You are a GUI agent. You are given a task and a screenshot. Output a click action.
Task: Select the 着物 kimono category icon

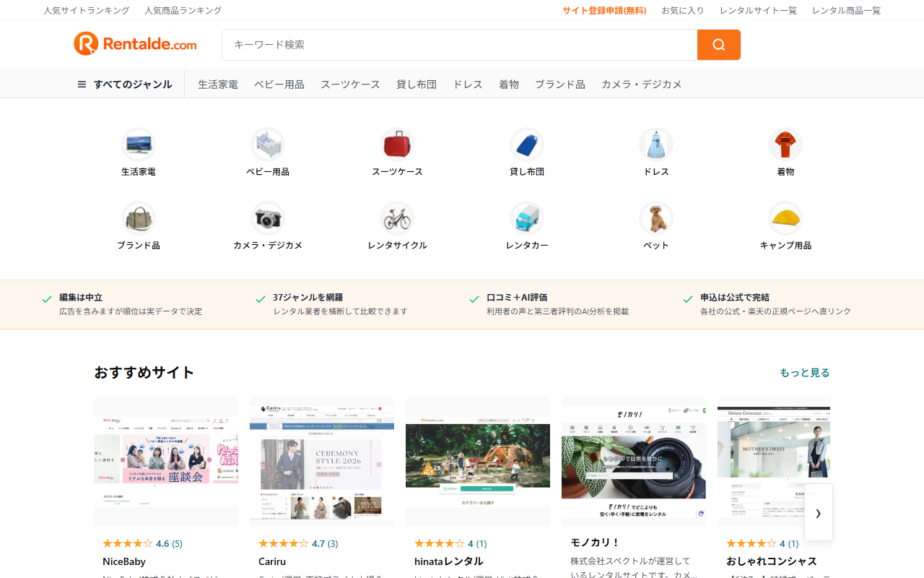(785, 144)
